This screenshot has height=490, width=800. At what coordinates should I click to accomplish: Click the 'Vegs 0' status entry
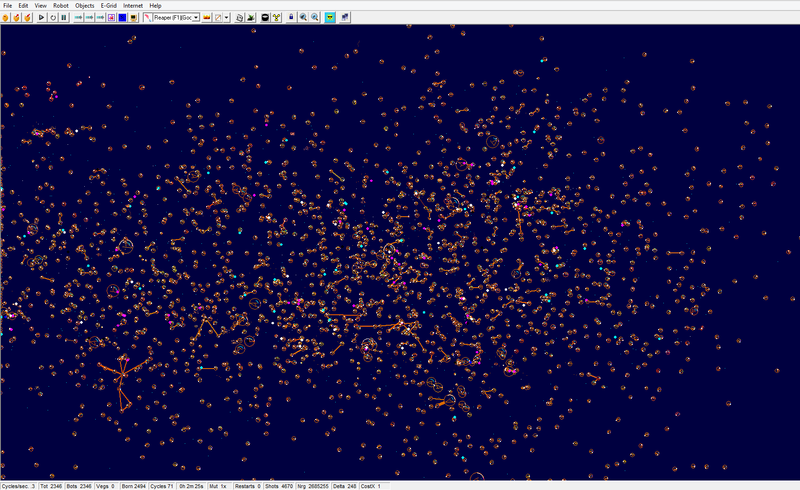pyautogui.click(x=106, y=486)
